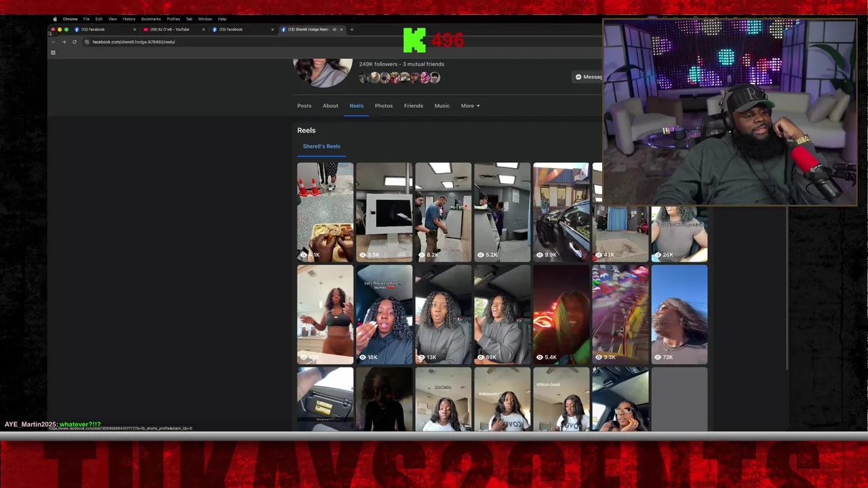868x488 pixels.
Task: Close the Sherell Hodge Reels tab
Action: pyautogui.click(x=342, y=29)
